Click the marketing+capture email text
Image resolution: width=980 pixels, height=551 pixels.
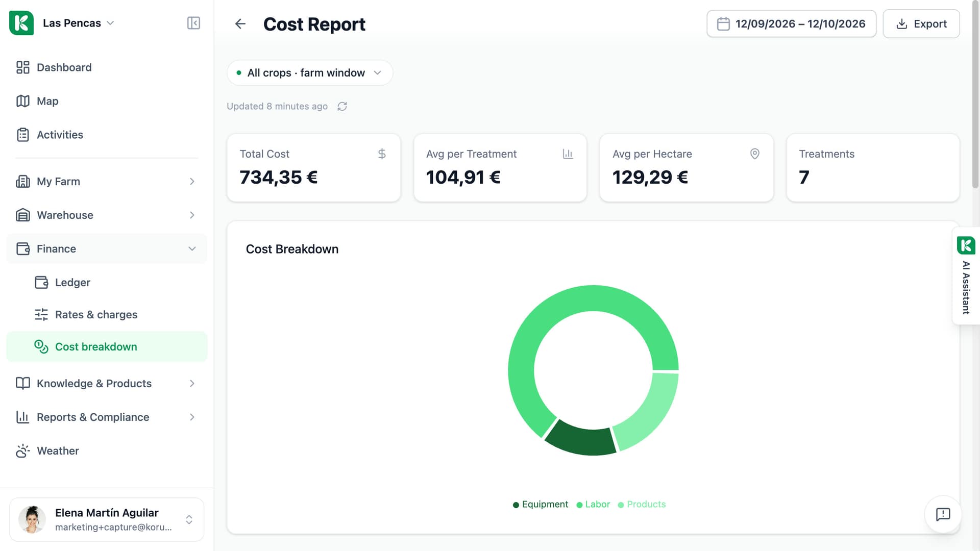click(113, 527)
